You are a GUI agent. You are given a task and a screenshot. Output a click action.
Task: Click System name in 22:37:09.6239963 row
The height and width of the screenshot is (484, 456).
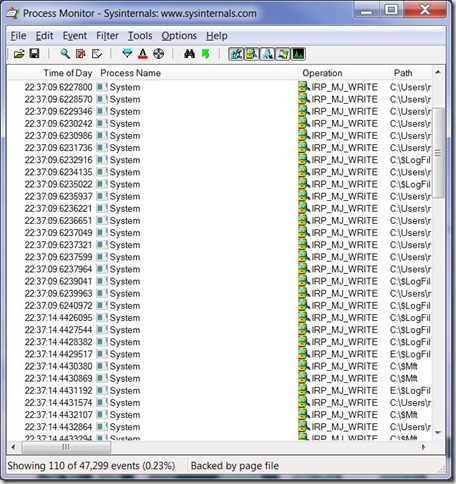point(125,294)
